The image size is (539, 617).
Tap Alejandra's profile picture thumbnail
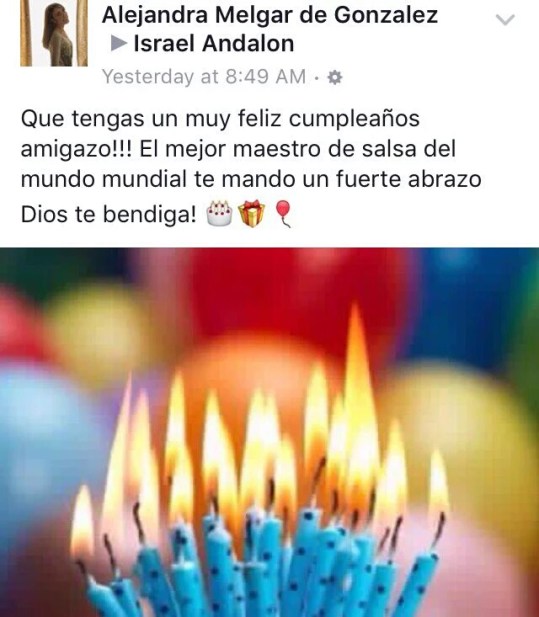pyautogui.click(x=54, y=33)
